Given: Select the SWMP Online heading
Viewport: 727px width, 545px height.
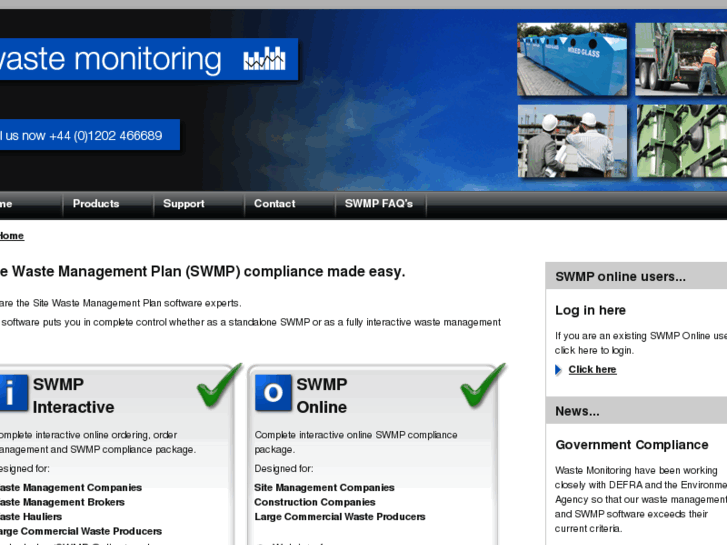Looking at the screenshot, I should point(322,396).
